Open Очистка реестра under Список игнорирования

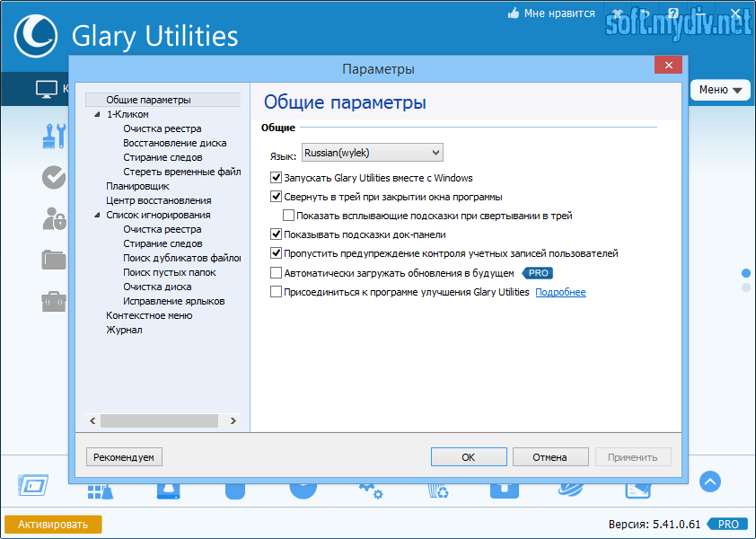pos(162,229)
